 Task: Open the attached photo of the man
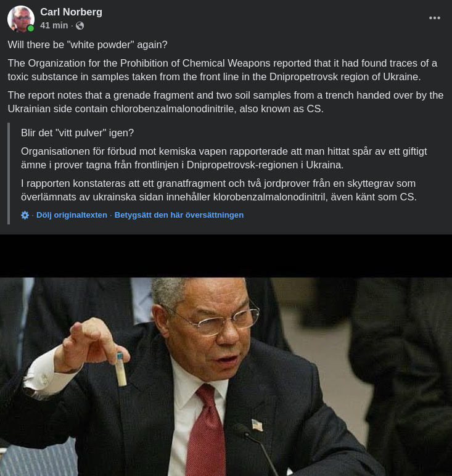[x=226, y=377]
